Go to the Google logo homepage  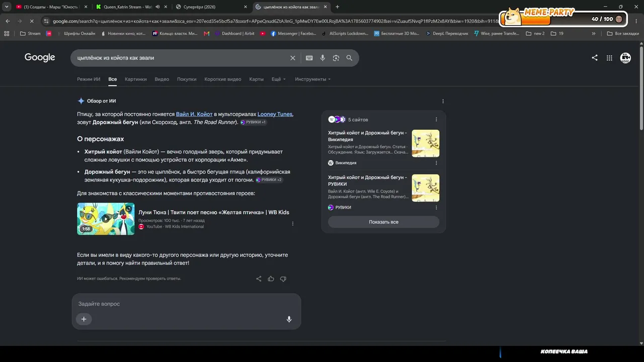[40, 57]
